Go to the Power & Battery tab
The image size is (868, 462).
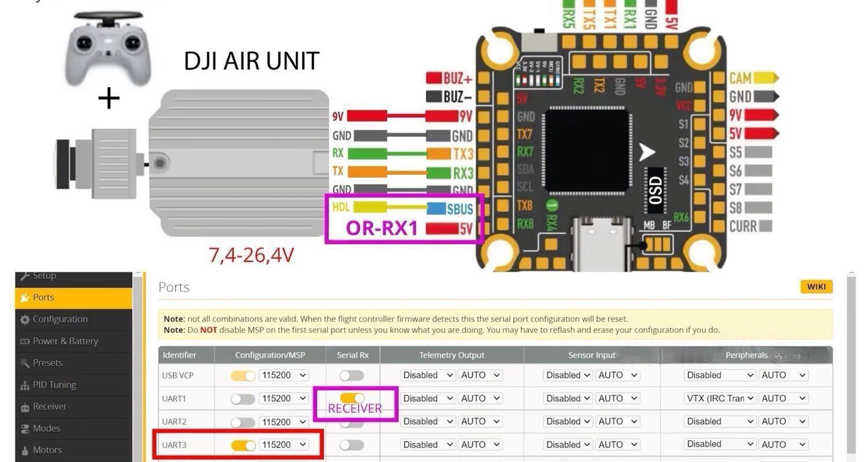(65, 341)
